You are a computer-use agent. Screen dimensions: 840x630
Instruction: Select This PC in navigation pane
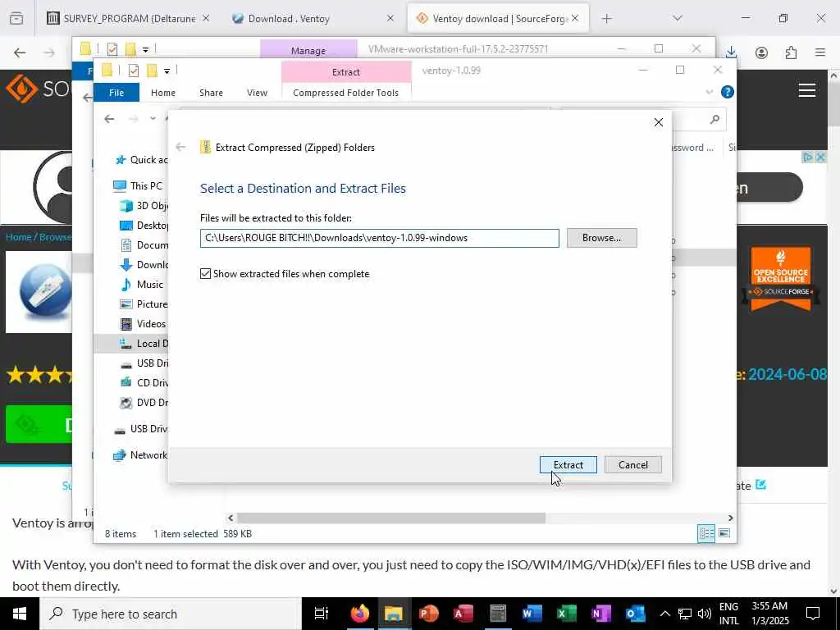(x=138, y=186)
